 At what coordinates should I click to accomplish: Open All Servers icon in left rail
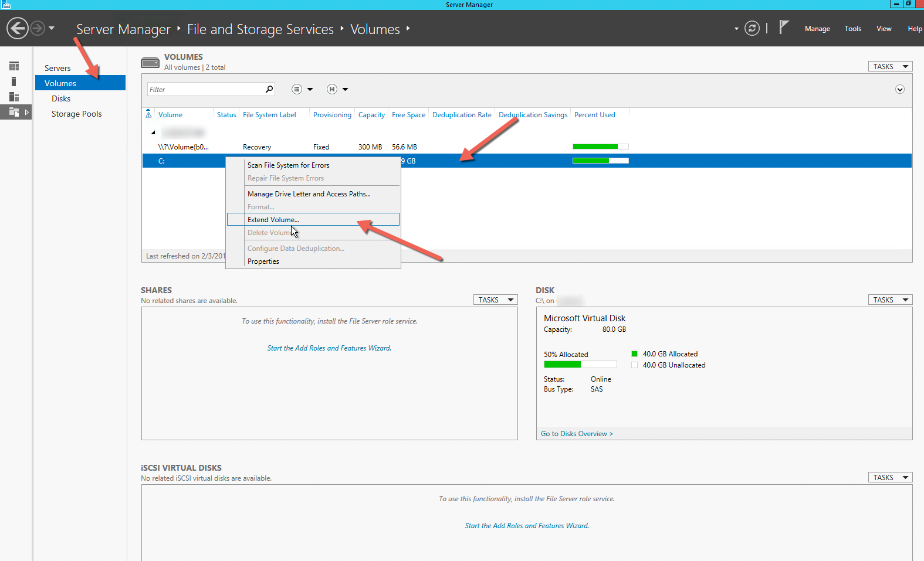coord(14,97)
